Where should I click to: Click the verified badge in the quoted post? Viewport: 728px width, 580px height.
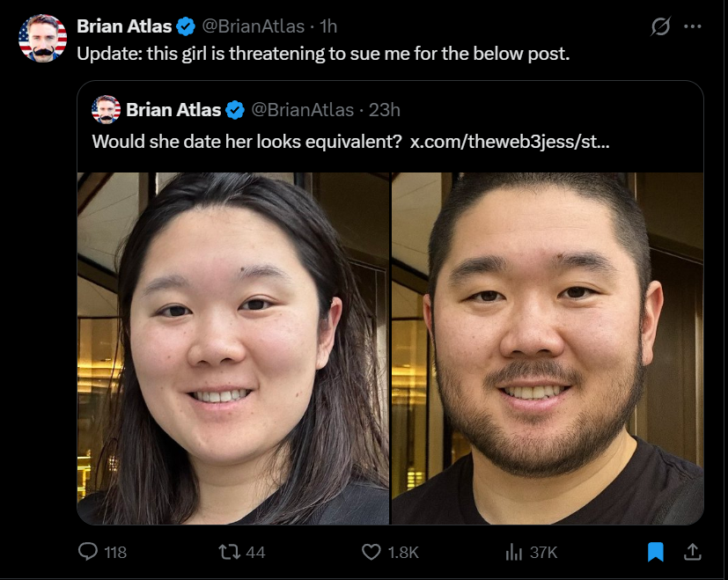coord(235,110)
